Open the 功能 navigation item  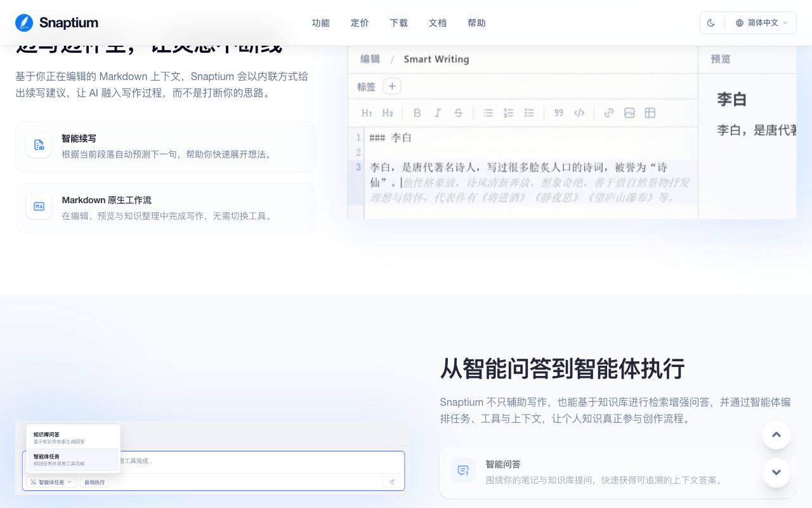[321, 23]
